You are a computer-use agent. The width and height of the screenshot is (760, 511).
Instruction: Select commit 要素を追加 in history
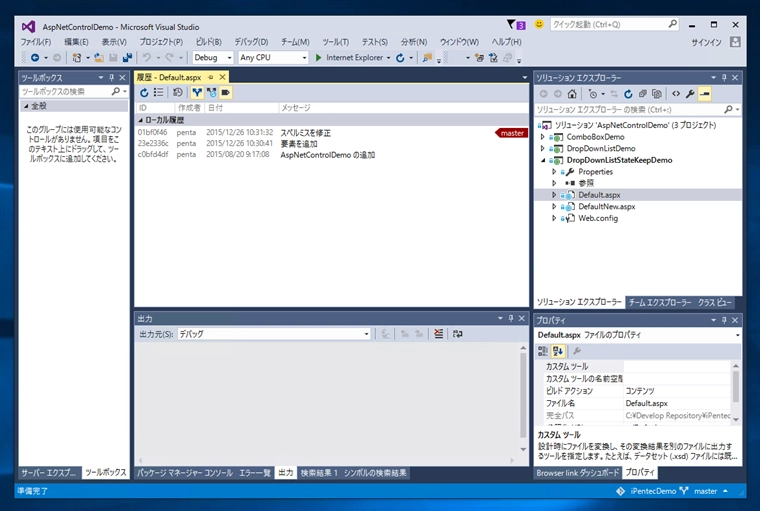point(332,144)
